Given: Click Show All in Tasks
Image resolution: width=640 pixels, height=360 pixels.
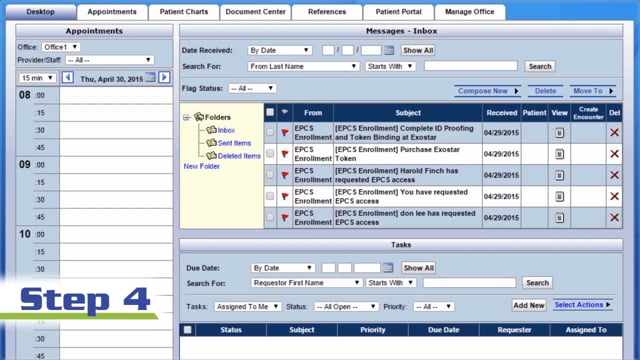Looking at the screenshot, I should pos(418,268).
